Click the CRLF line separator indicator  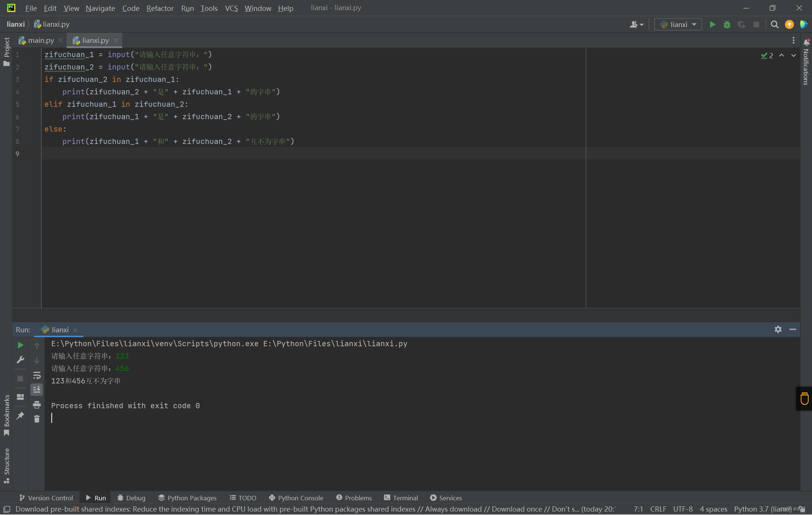(x=658, y=509)
